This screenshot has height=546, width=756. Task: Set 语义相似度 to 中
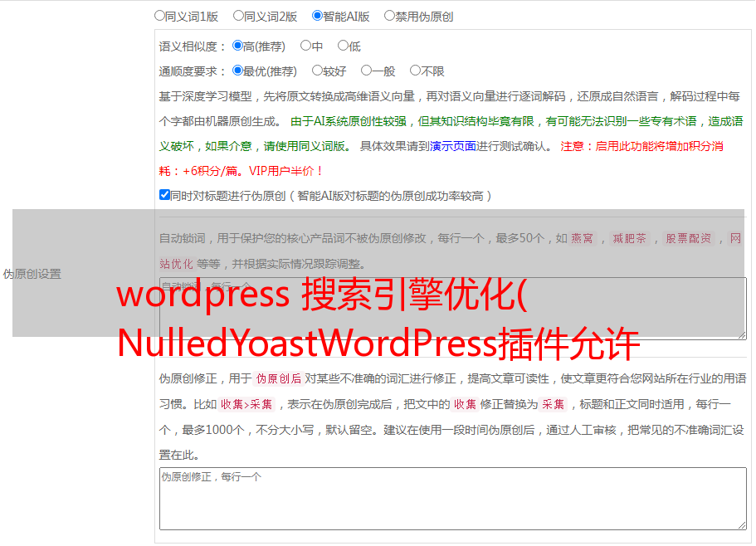(305, 46)
